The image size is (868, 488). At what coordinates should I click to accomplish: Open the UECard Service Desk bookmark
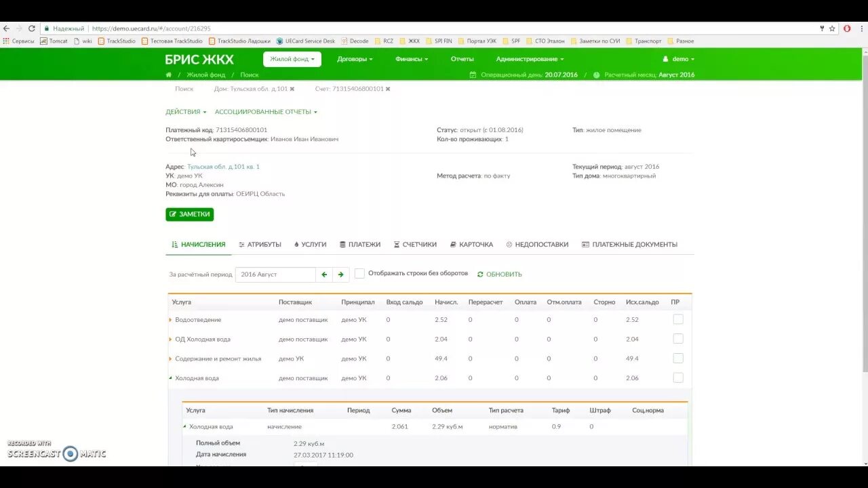point(306,41)
